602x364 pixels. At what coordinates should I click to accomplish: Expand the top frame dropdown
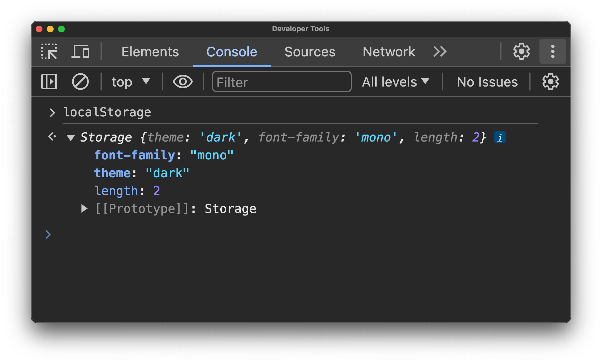[131, 83]
